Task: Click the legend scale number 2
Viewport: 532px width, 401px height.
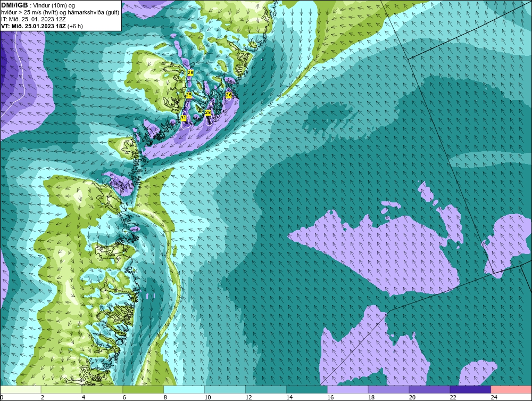Action: [43, 397]
